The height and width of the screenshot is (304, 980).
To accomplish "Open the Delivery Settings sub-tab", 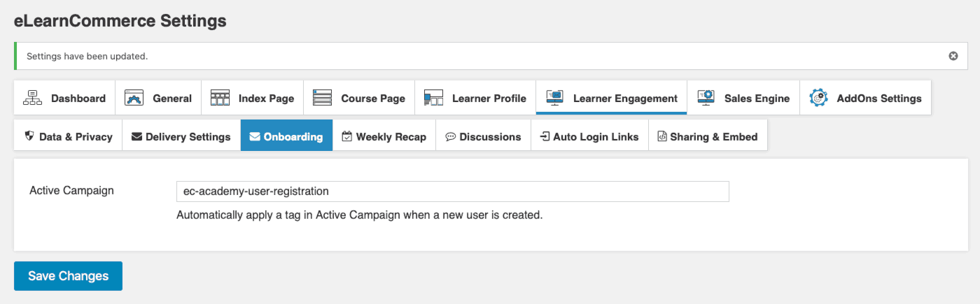I will pos(181,136).
